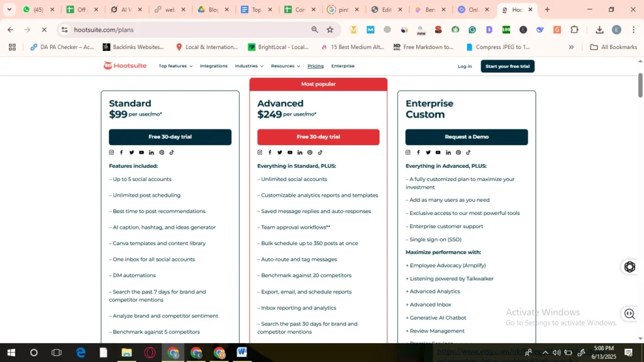
Task: Close the Hootsuite tab
Action: (530, 9)
